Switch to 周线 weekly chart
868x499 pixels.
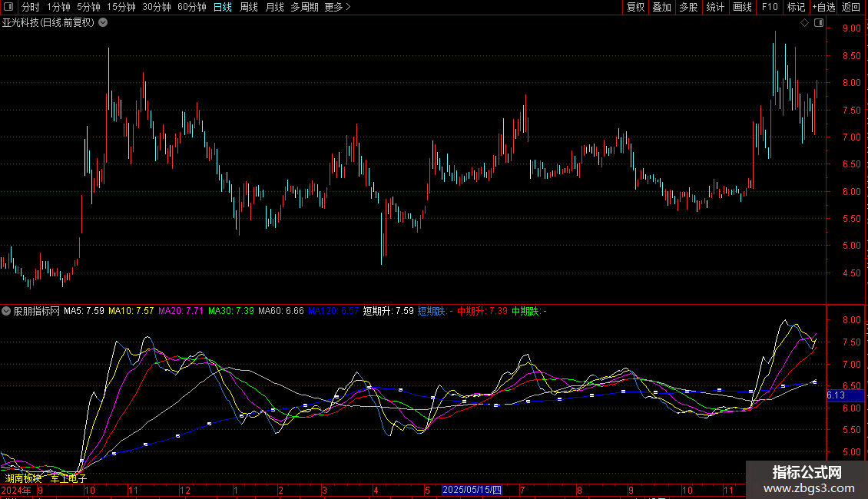(249, 7)
